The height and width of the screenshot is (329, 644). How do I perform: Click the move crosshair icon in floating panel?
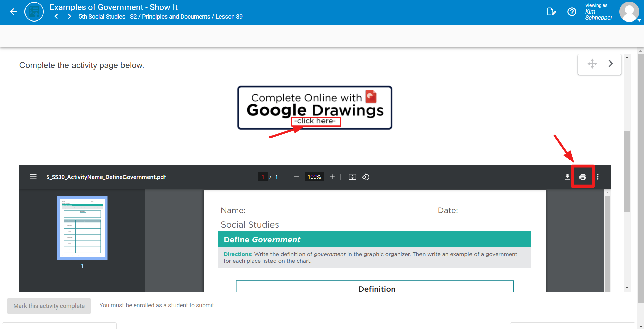click(x=592, y=64)
